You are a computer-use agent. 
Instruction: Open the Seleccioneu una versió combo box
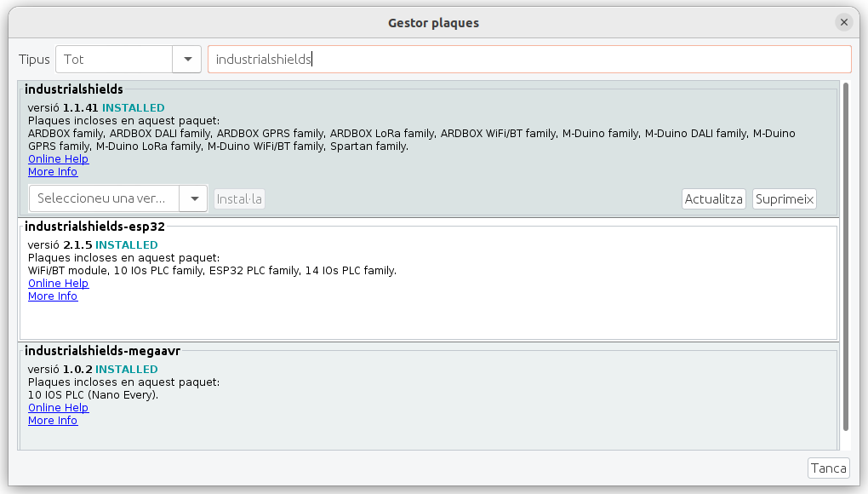click(x=118, y=198)
